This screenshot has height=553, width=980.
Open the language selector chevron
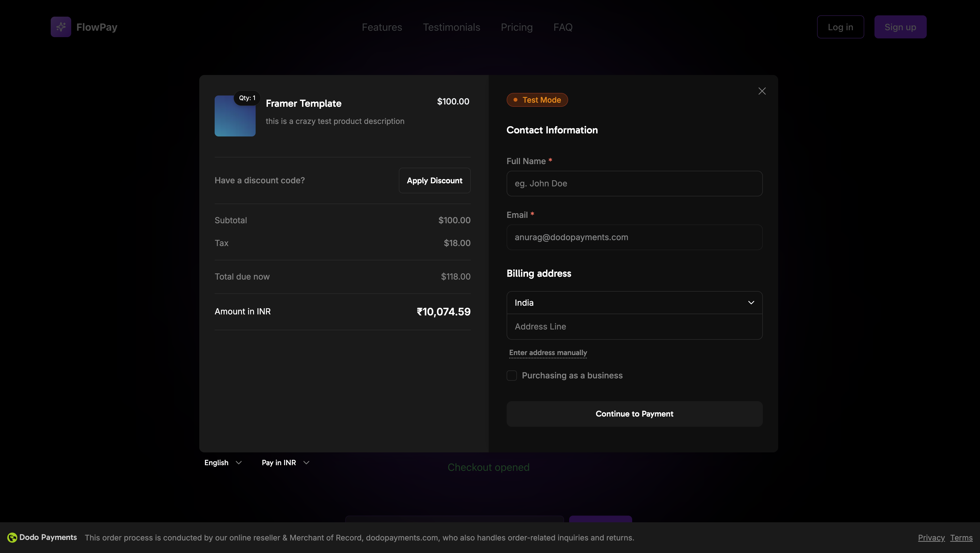pyautogui.click(x=239, y=463)
